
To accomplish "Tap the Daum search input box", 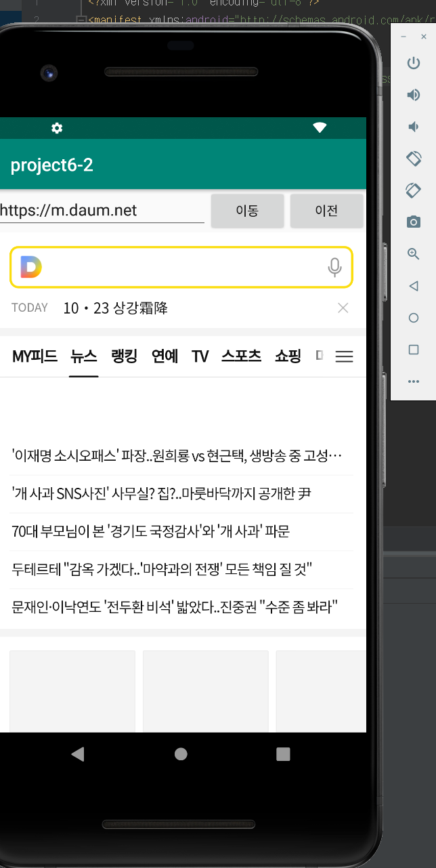I will click(x=181, y=268).
